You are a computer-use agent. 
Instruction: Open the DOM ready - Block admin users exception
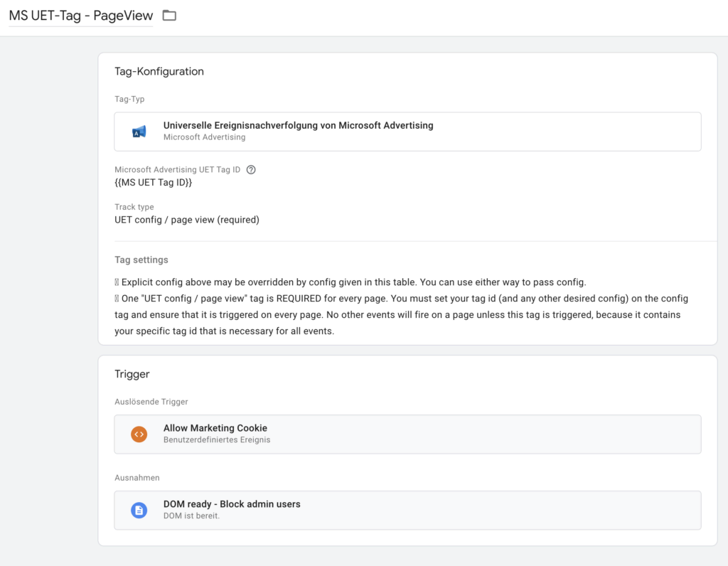pos(407,511)
